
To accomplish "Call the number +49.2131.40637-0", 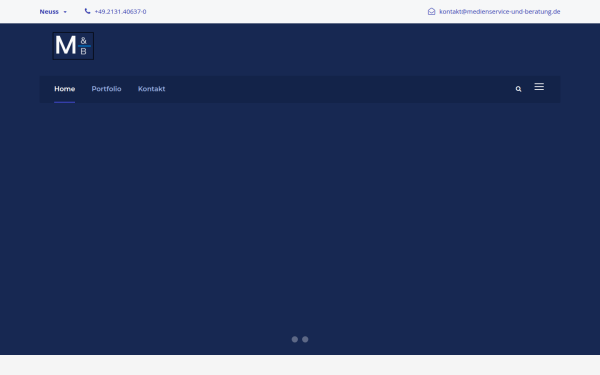I will tap(120, 11).
